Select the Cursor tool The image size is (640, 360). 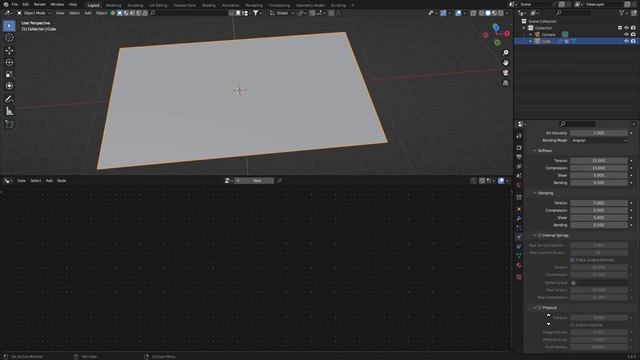9,38
